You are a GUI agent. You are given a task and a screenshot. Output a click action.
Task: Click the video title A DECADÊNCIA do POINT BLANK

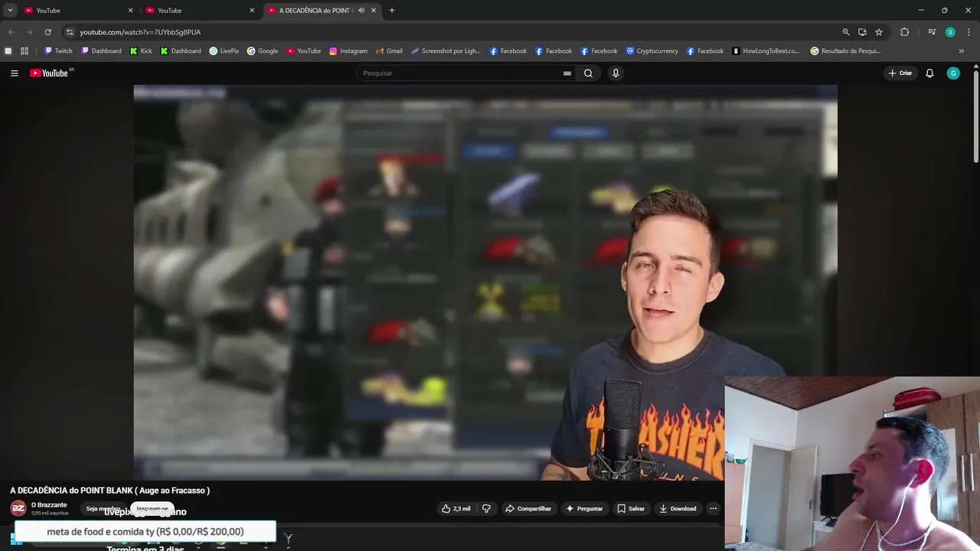109,491
